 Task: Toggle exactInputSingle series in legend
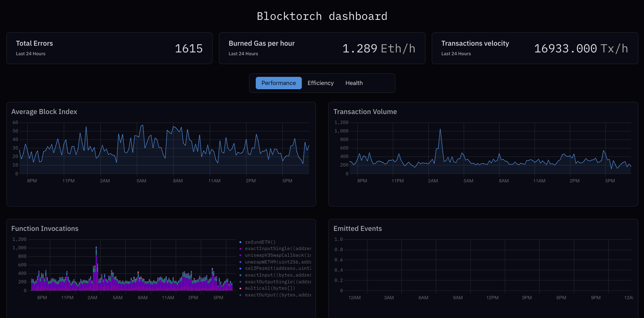278,249
